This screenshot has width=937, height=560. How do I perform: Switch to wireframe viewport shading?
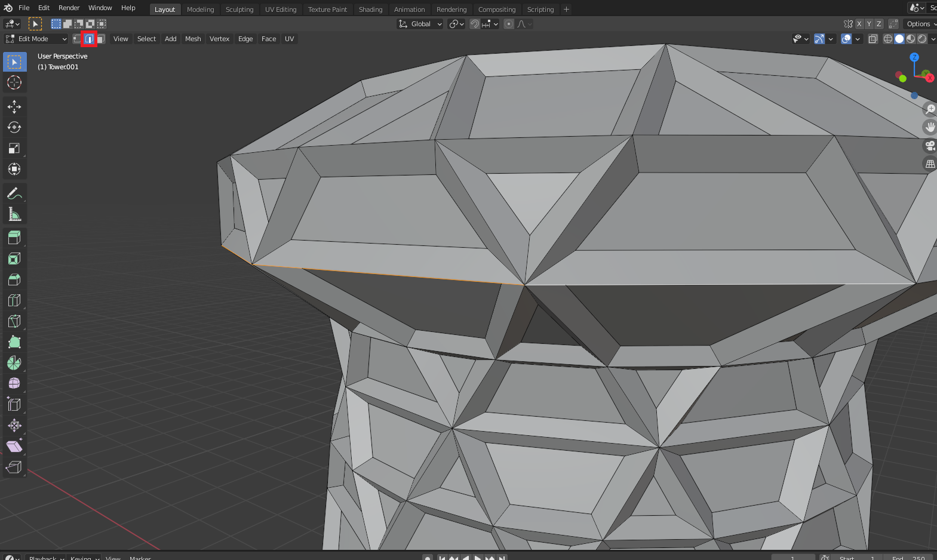click(x=888, y=39)
